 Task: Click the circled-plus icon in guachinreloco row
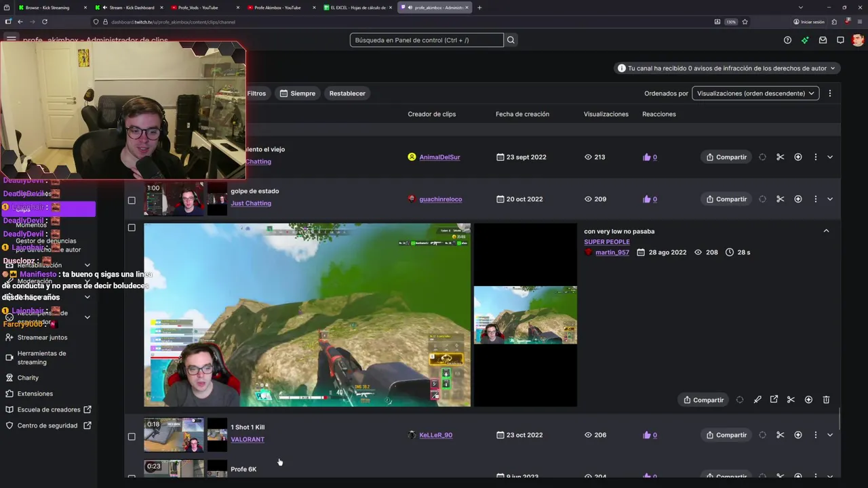pyautogui.click(x=797, y=199)
